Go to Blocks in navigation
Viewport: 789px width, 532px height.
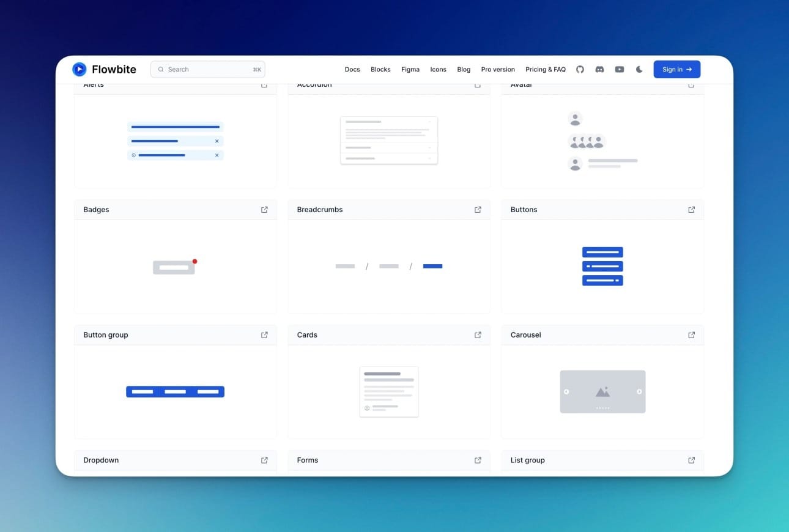(x=380, y=70)
